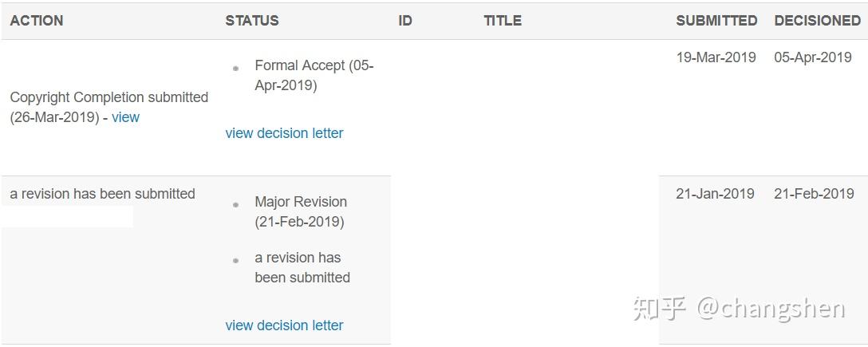Sort by the SUBMITTED column header
Viewport: 868px width, 347px height.
(716, 21)
